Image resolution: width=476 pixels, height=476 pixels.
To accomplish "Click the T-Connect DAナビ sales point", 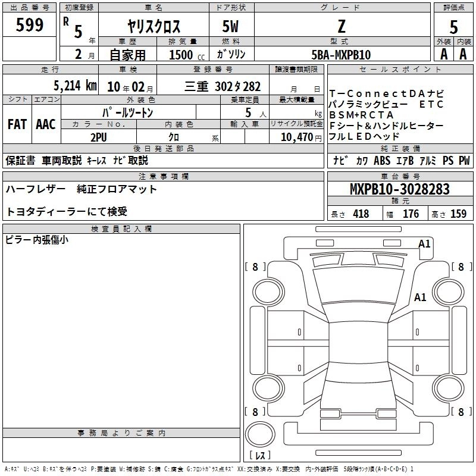I will 386,93.
